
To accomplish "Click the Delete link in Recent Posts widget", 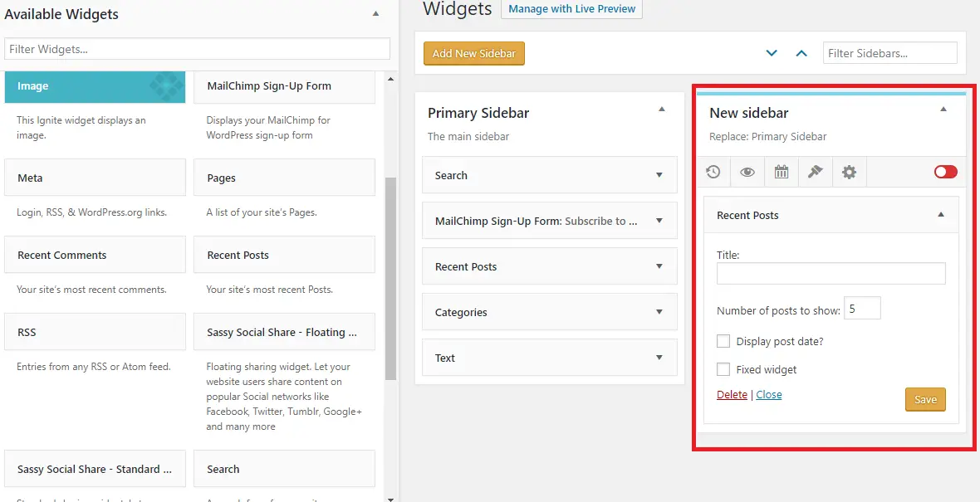I will click(x=732, y=394).
